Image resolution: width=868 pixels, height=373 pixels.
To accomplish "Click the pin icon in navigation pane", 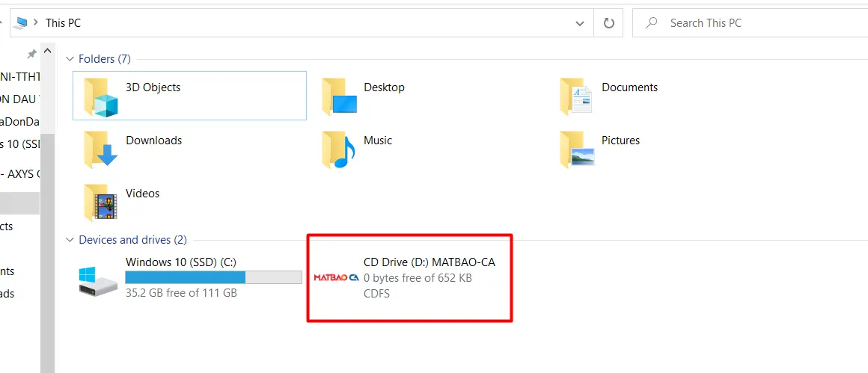I will [x=32, y=54].
